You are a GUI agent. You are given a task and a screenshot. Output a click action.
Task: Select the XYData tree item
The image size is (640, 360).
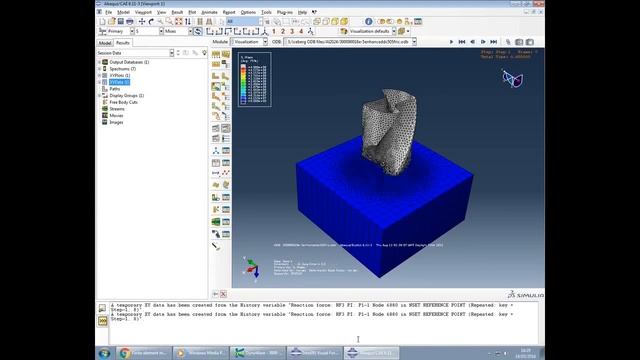click(120, 82)
